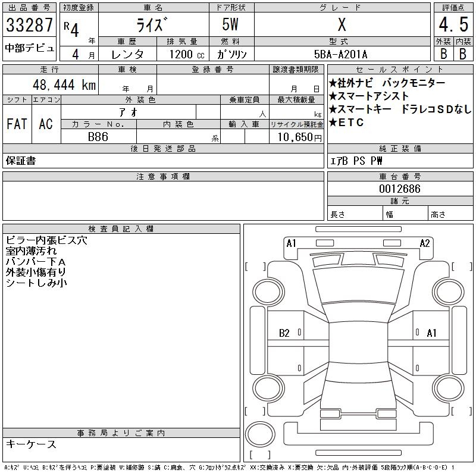Click the ETC sales point line
Image resolution: width=476 pixels, height=476 pixels.
346,123
